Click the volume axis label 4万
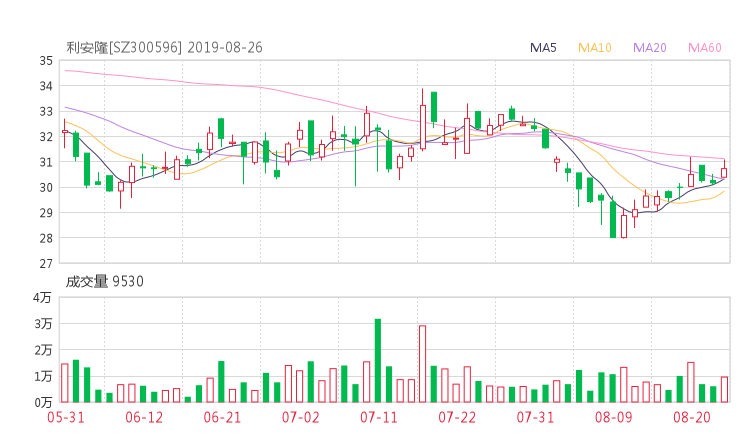Image resolution: width=740 pixels, height=440 pixels. click(42, 297)
